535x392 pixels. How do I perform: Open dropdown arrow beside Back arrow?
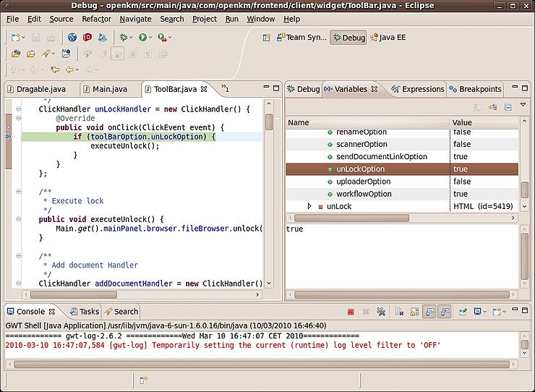pos(77,70)
